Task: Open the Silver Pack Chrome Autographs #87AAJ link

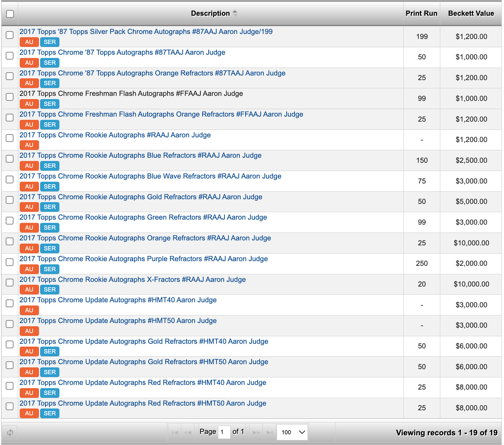Action: click(146, 31)
